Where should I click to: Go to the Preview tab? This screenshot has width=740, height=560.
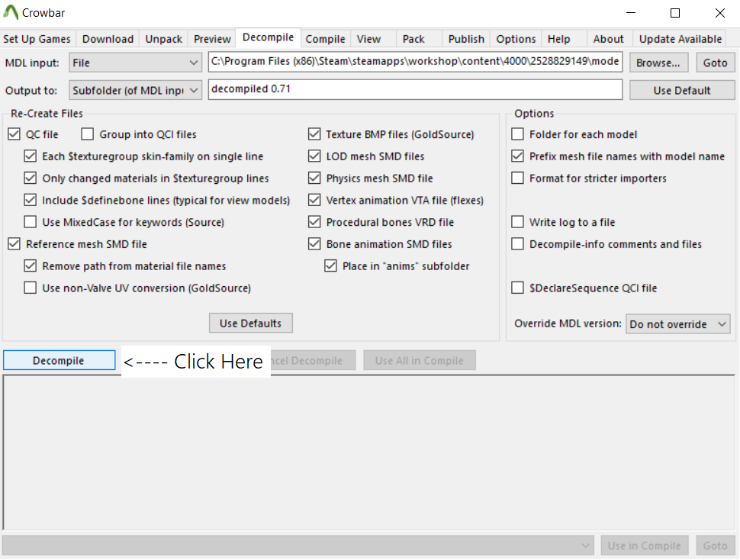(x=212, y=39)
